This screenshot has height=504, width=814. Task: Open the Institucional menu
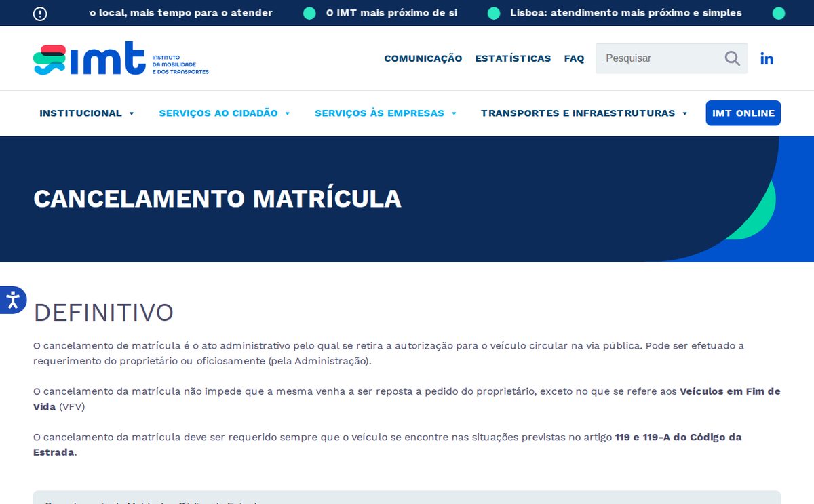[81, 113]
